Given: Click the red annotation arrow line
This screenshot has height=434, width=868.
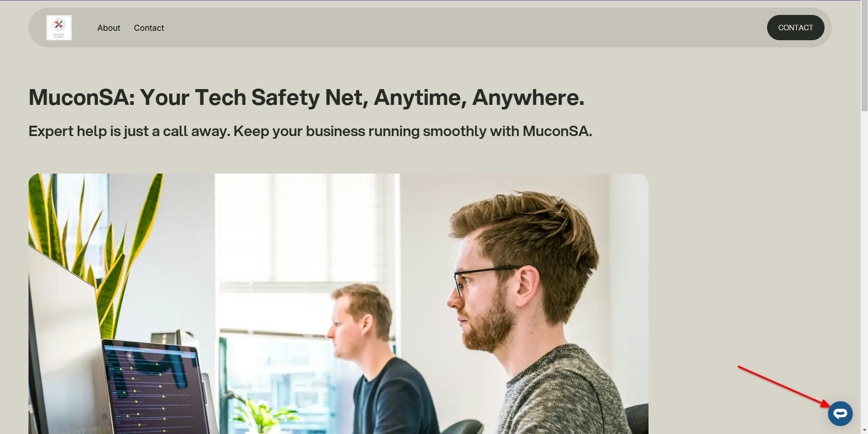Looking at the screenshot, I should pos(783,385).
